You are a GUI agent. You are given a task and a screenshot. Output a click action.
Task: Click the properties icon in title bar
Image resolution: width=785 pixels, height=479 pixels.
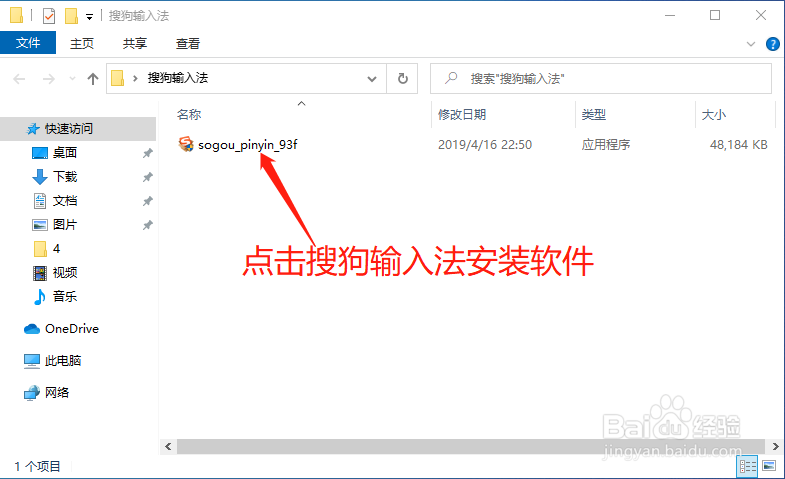click(49, 16)
